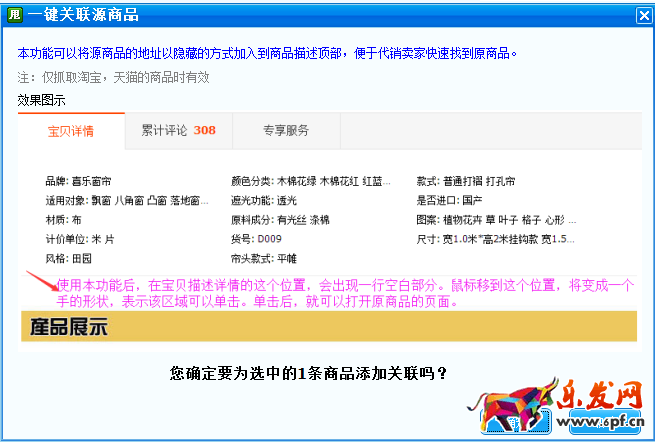Click the review count 308
Screen dimensions: 655x442
[x=204, y=131]
